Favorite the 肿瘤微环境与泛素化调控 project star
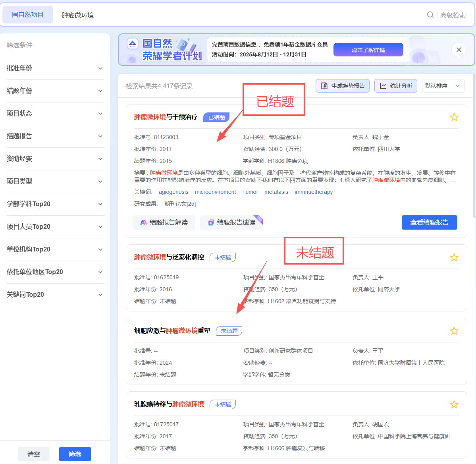The width and height of the screenshot is (476, 464). pyautogui.click(x=454, y=257)
